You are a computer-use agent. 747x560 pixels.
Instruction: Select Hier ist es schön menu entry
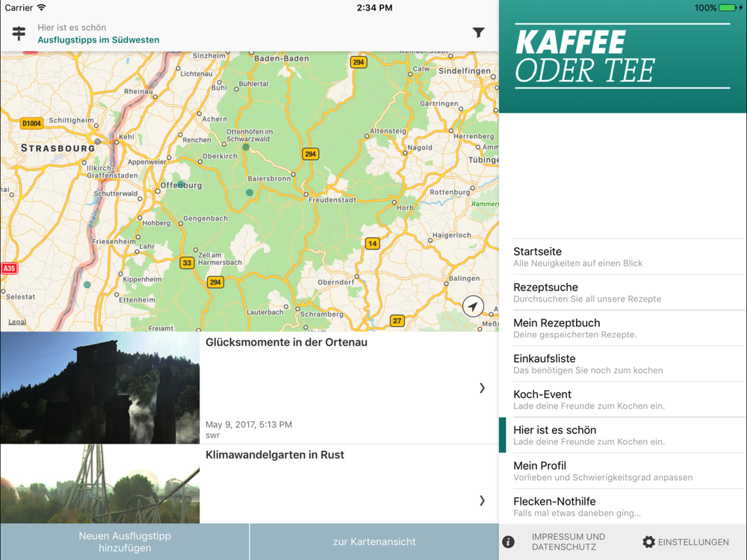623,435
